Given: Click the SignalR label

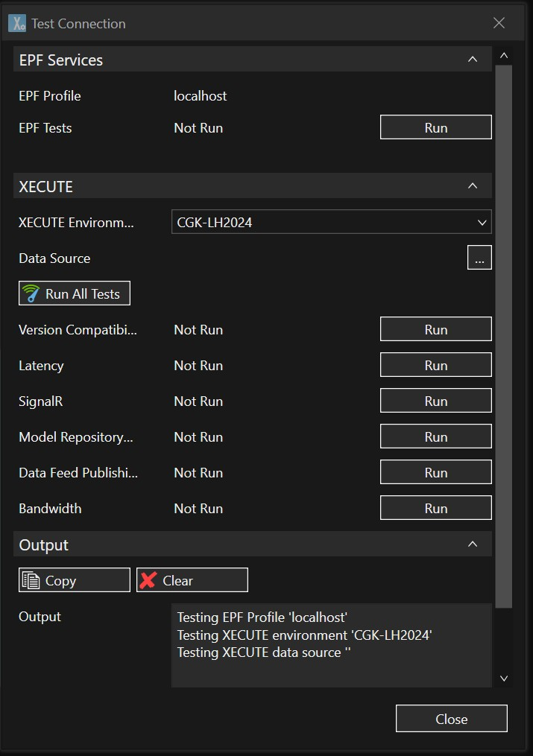Looking at the screenshot, I should click(40, 401).
